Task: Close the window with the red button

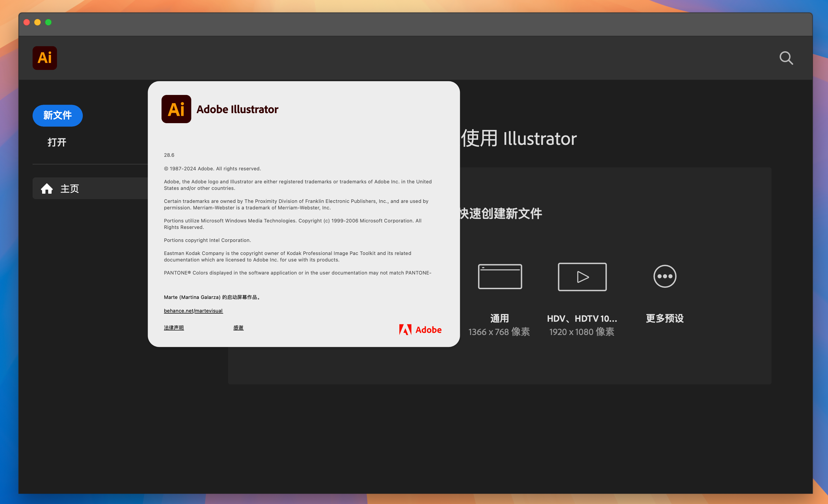Action: click(x=27, y=22)
